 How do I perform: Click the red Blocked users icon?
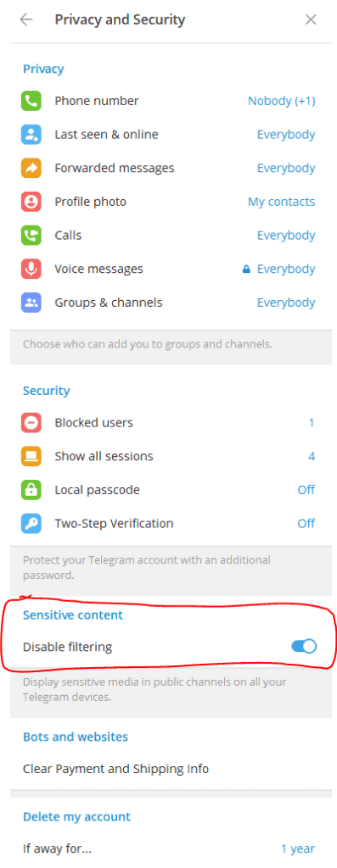pos(31,423)
